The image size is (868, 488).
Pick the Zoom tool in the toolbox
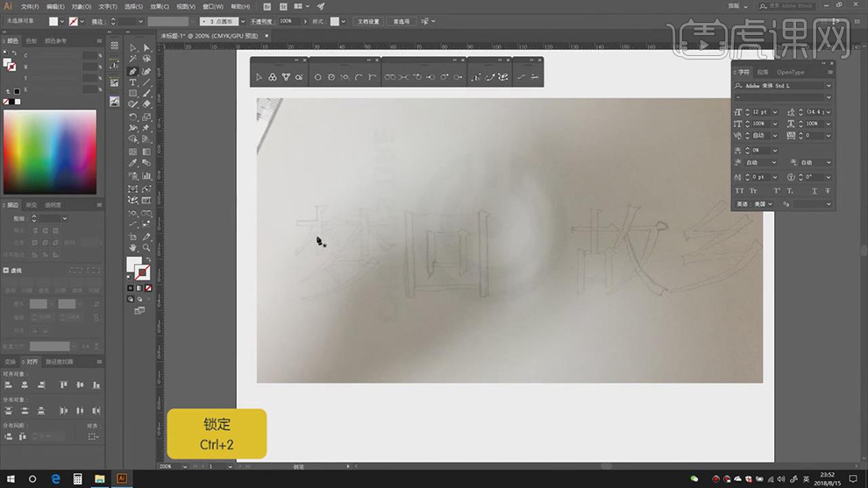point(146,248)
